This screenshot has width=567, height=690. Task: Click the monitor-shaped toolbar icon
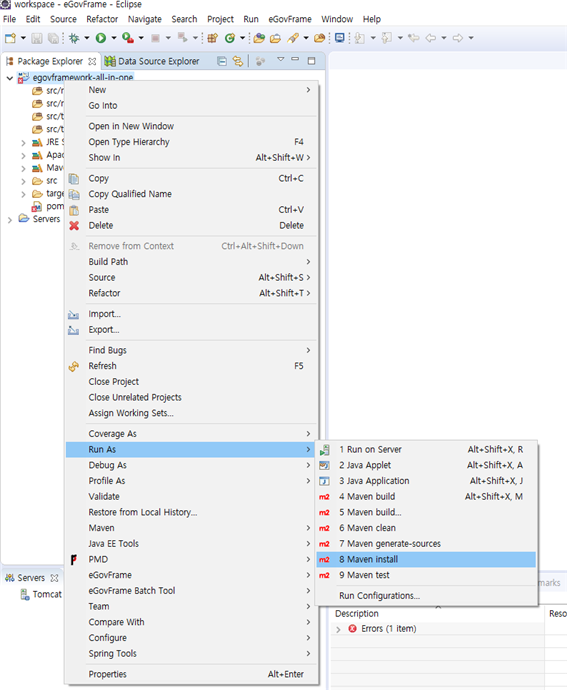339,38
